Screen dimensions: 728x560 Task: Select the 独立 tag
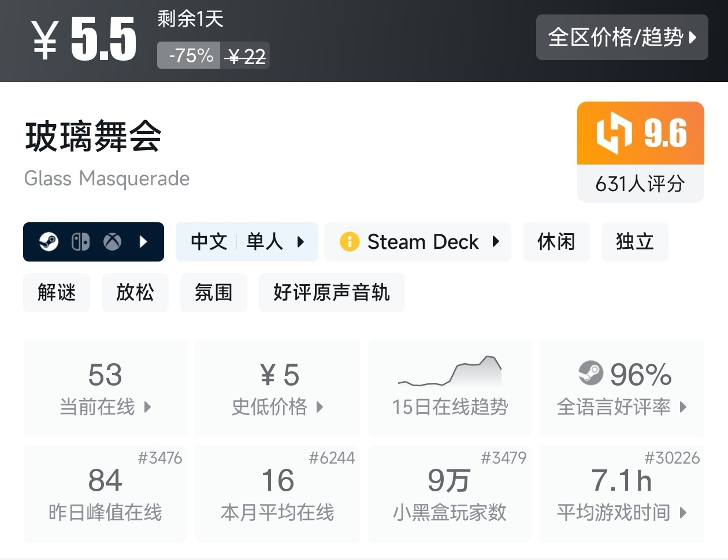pyautogui.click(x=634, y=242)
